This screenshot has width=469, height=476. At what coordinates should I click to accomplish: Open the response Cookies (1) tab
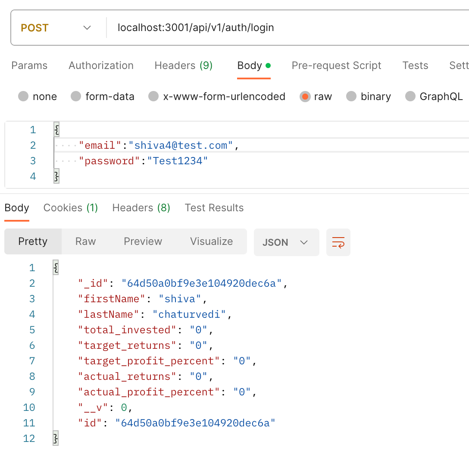[71, 208]
